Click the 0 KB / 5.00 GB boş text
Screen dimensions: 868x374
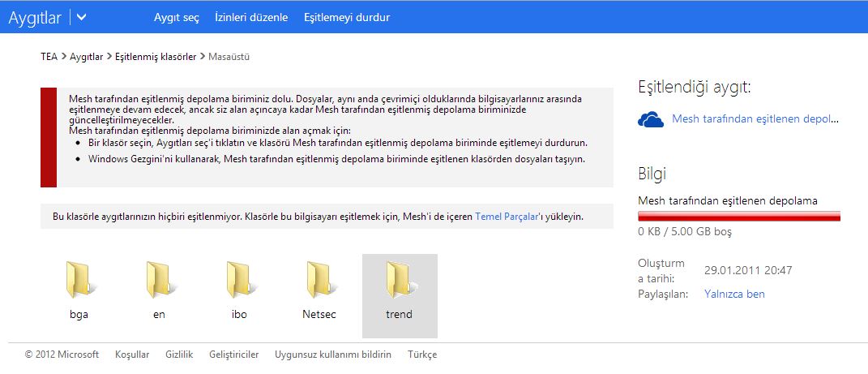click(685, 231)
